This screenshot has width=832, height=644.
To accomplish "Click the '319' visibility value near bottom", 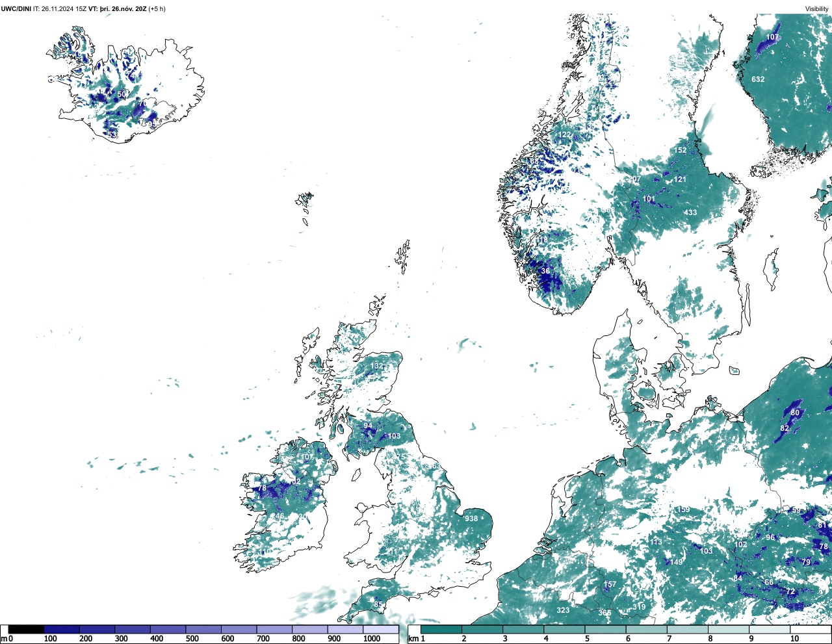I will click(x=639, y=607).
